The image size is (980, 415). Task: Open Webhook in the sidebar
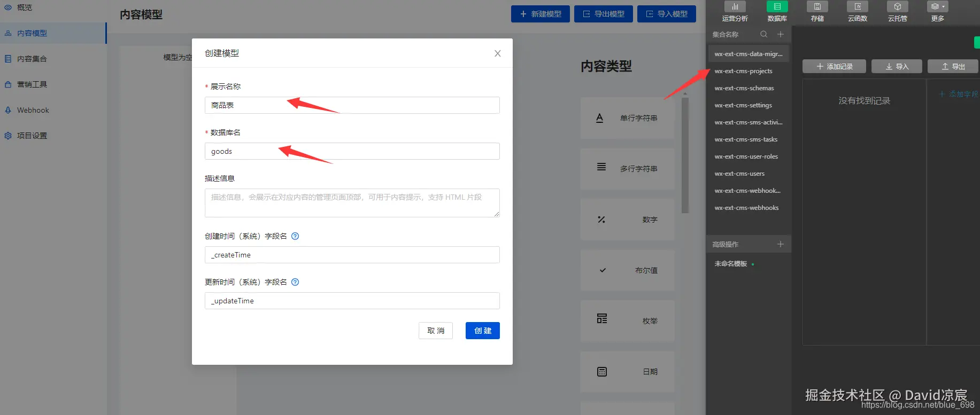pos(33,110)
